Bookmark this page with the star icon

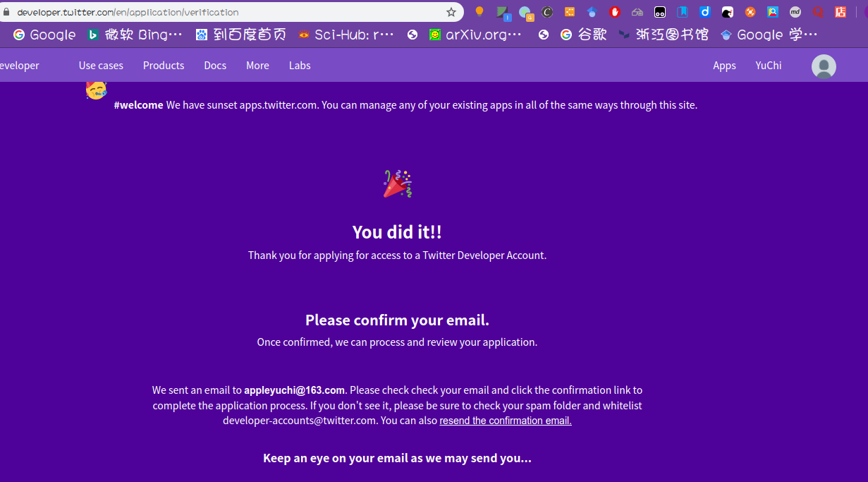click(451, 12)
